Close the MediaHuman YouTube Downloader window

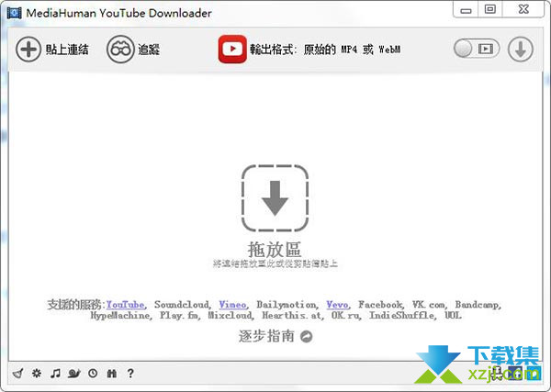[x=523, y=9]
